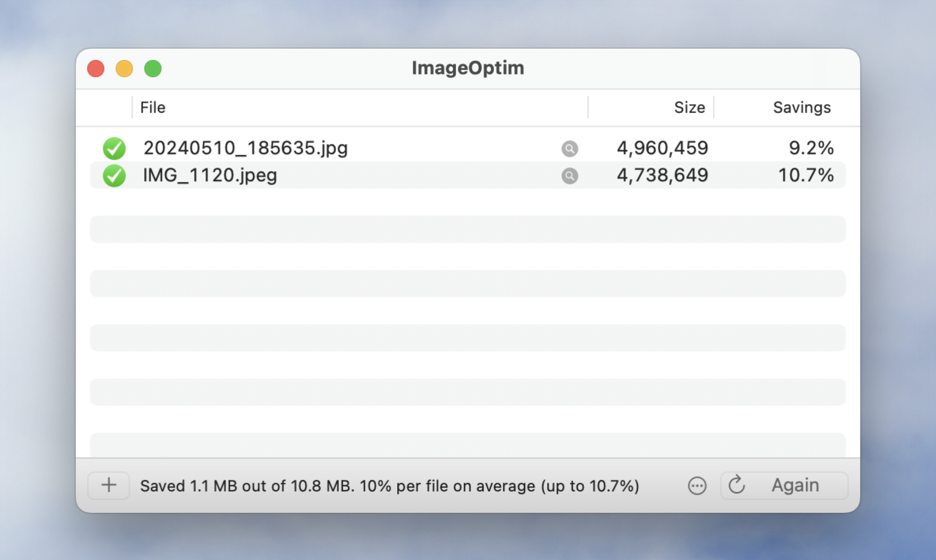The width and height of the screenshot is (936, 560).
Task: Click the green zoom window button
Action: click(153, 68)
